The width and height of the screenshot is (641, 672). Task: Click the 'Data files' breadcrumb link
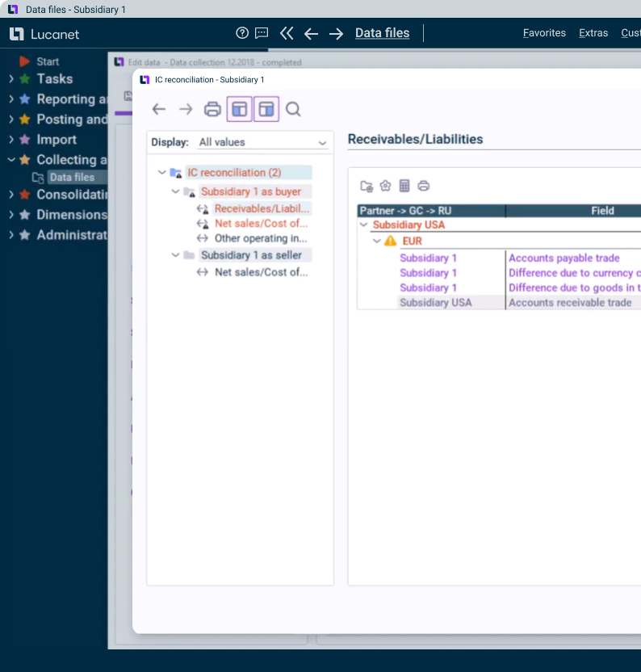pyautogui.click(x=382, y=33)
